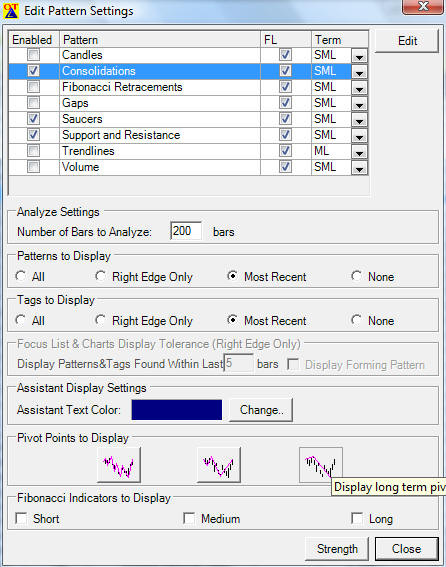This screenshot has width=446, height=567.
Task: Click the medium term pivot points icon
Action: (x=219, y=465)
